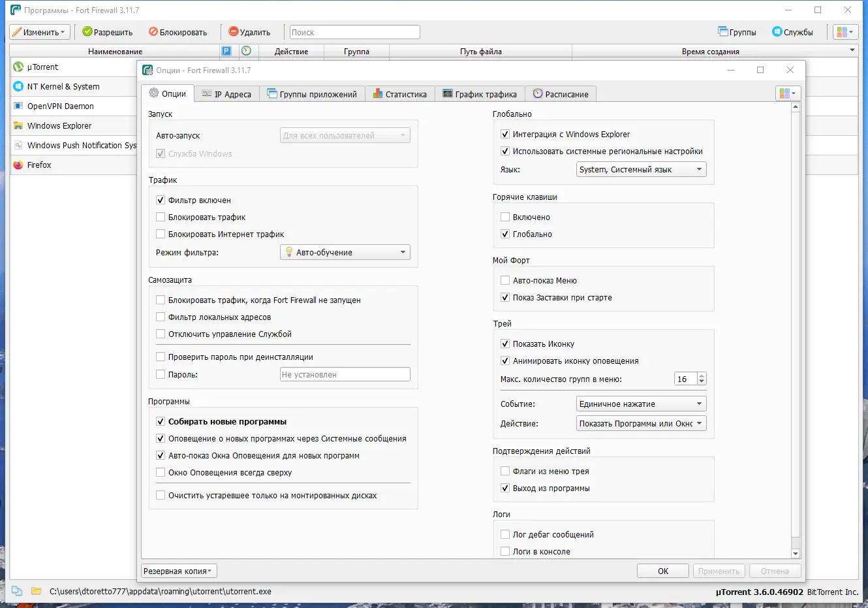Image resolution: width=868 pixels, height=608 pixels.
Task: Open the Службы toolbar button
Action: coord(792,32)
